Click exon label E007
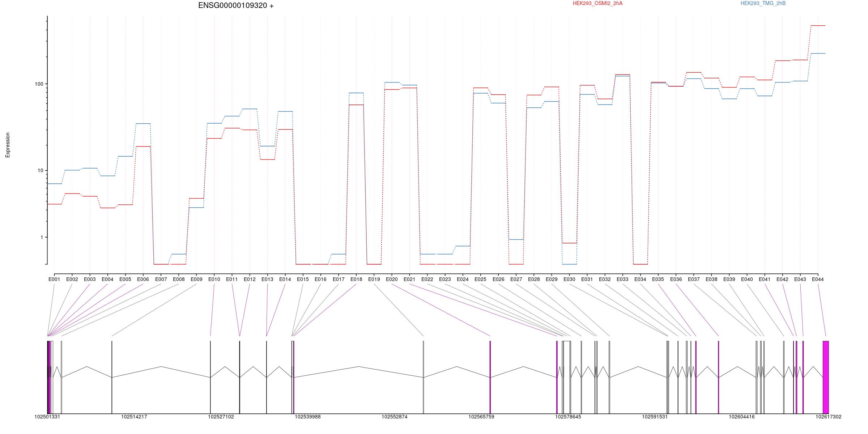868x434 pixels. 161,279
